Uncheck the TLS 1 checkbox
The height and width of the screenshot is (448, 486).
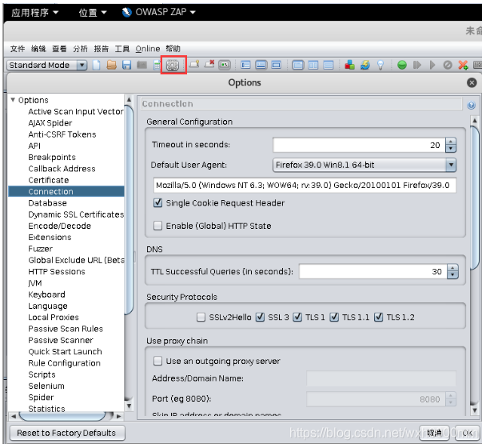(297, 317)
